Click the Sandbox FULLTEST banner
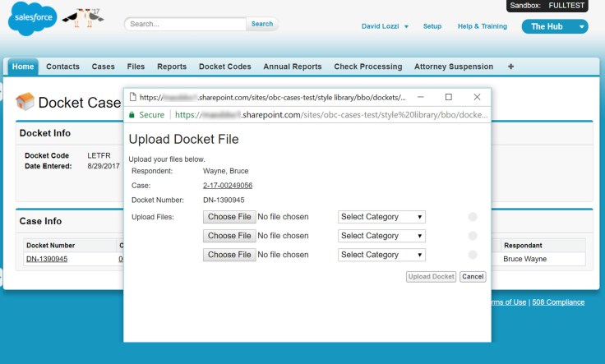This screenshot has width=605, height=364. [x=547, y=6]
